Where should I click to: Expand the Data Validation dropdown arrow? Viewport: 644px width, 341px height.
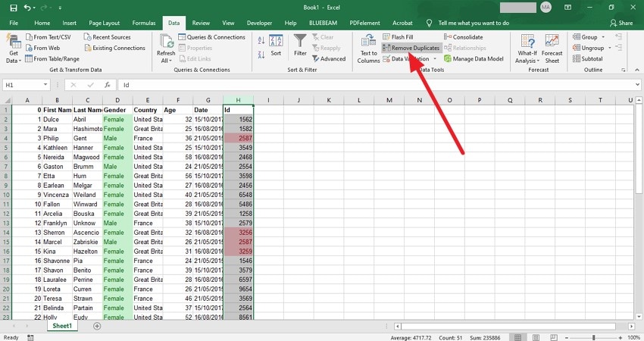[436, 59]
